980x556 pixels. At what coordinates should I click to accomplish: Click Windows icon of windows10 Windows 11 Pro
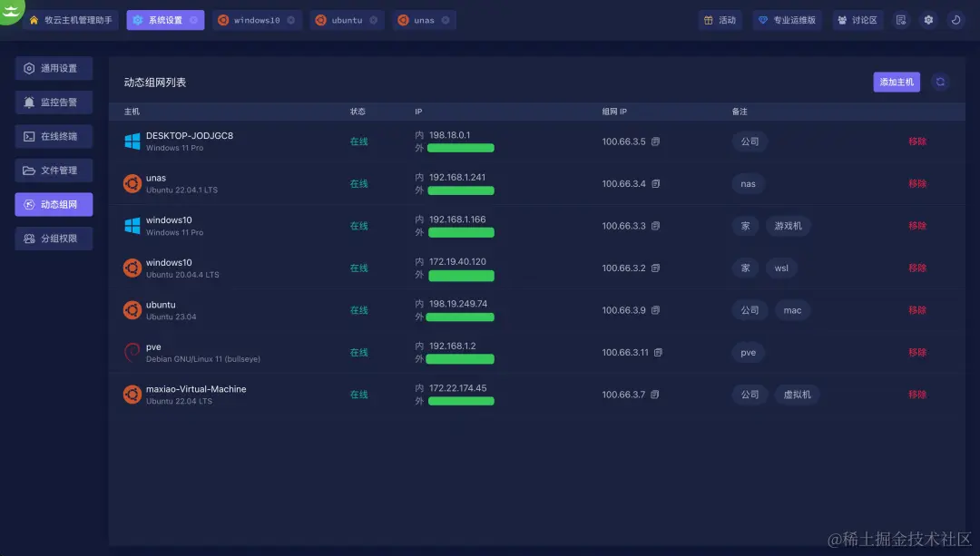132,226
